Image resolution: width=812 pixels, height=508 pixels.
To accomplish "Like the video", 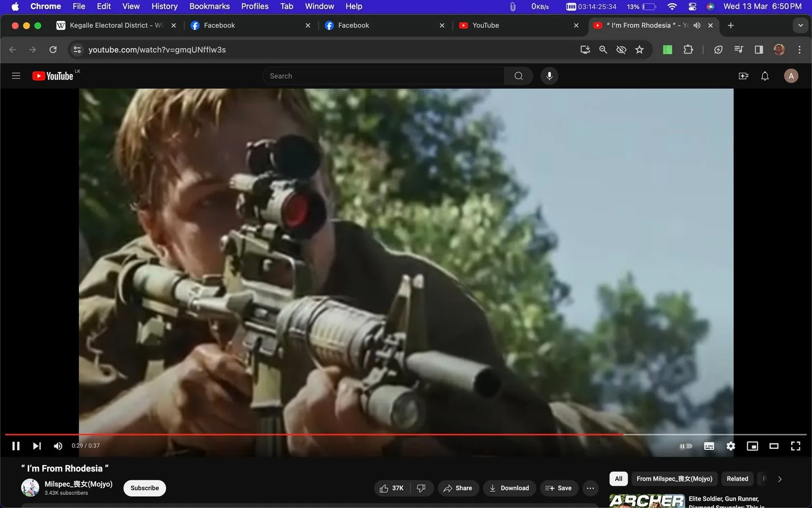I will pyautogui.click(x=391, y=488).
